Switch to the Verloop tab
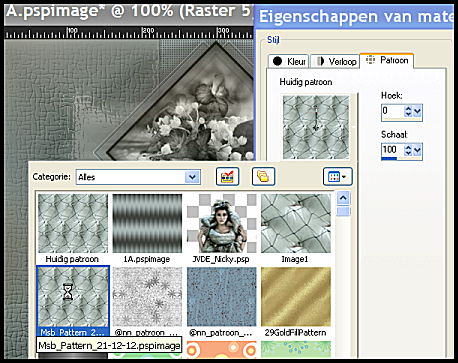458x363 pixels. point(336,61)
